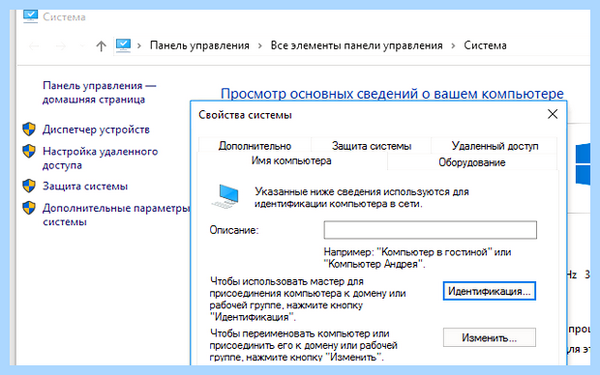The height and width of the screenshot is (375, 600).
Task: Switch to the Защита системы tab
Action: 371,146
